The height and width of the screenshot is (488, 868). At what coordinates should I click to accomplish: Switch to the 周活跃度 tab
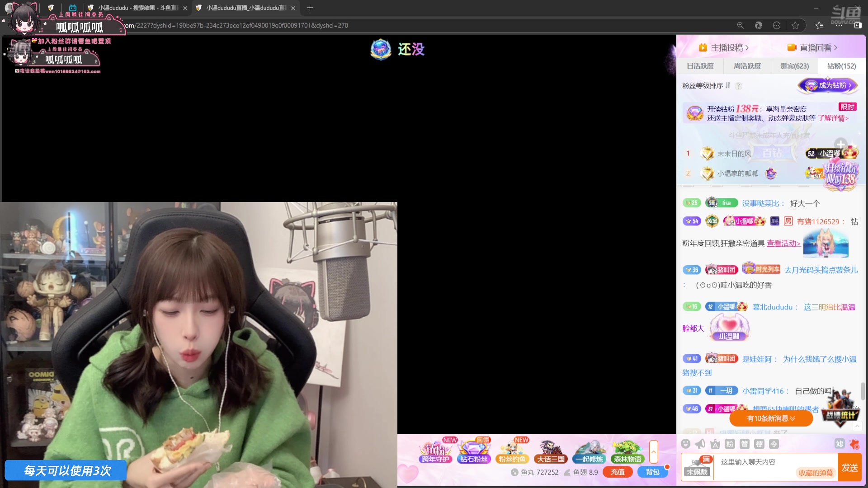[747, 66]
